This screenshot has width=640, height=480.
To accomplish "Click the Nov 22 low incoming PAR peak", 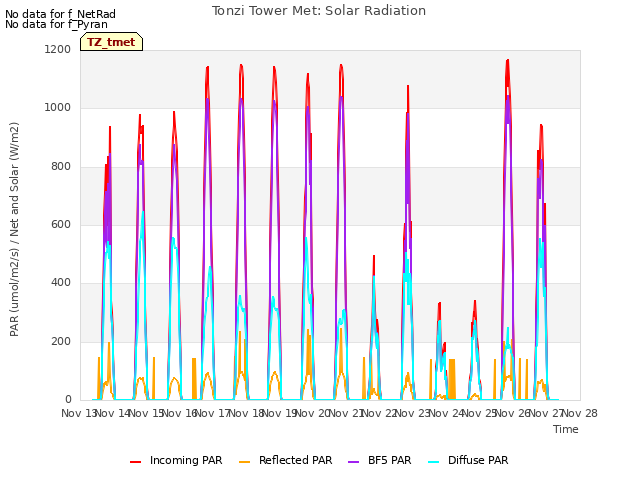I will pos(373,256).
